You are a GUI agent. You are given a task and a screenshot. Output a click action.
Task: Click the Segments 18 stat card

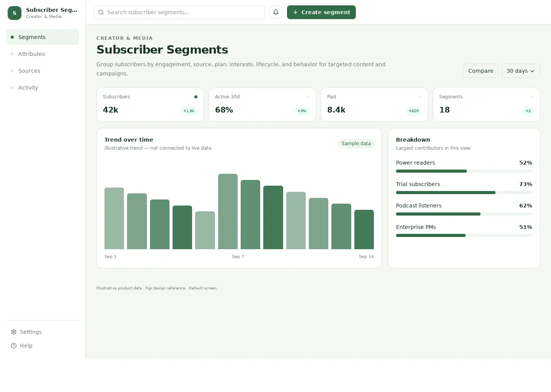(x=486, y=105)
